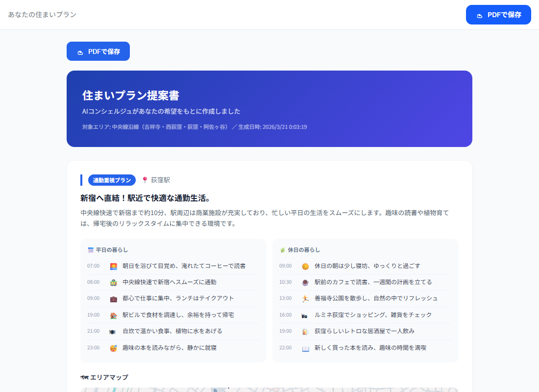
Task: Click the briefcase icon at 09:00 weekday
Action: coord(114,299)
